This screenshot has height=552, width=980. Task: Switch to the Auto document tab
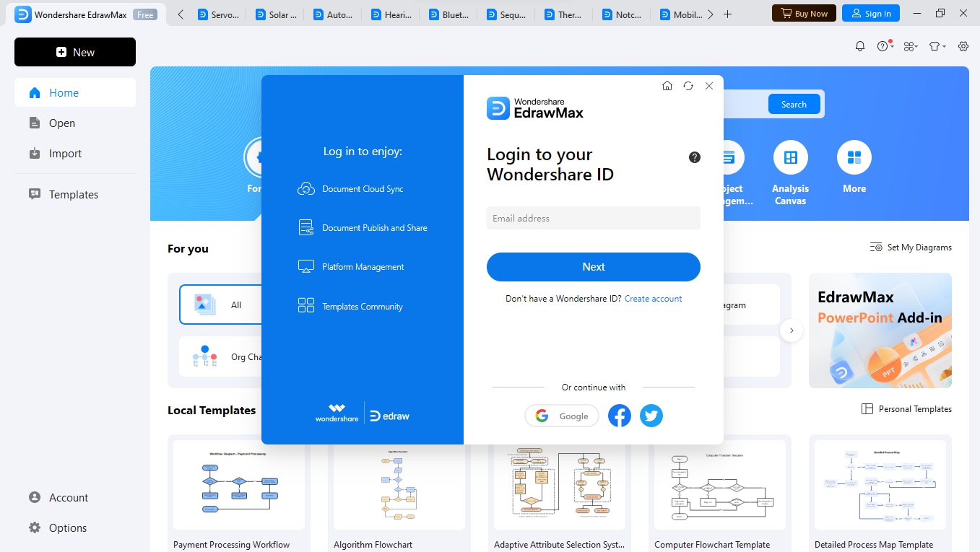[x=333, y=14]
